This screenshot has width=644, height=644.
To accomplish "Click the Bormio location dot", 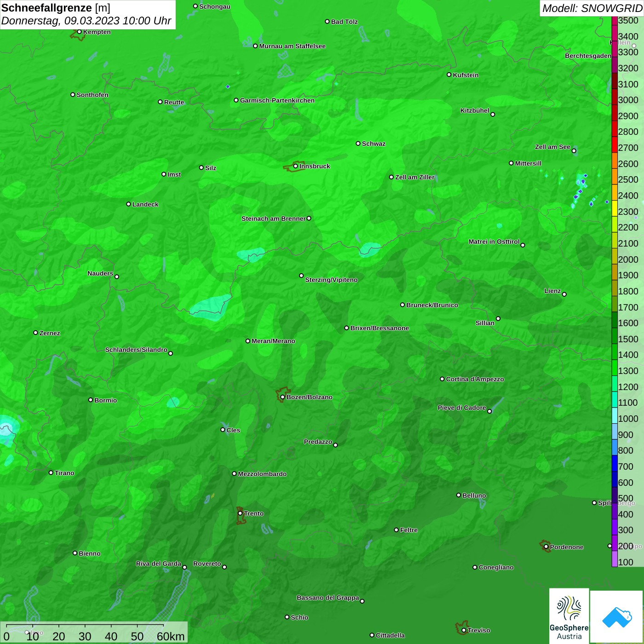I will 91,400.
